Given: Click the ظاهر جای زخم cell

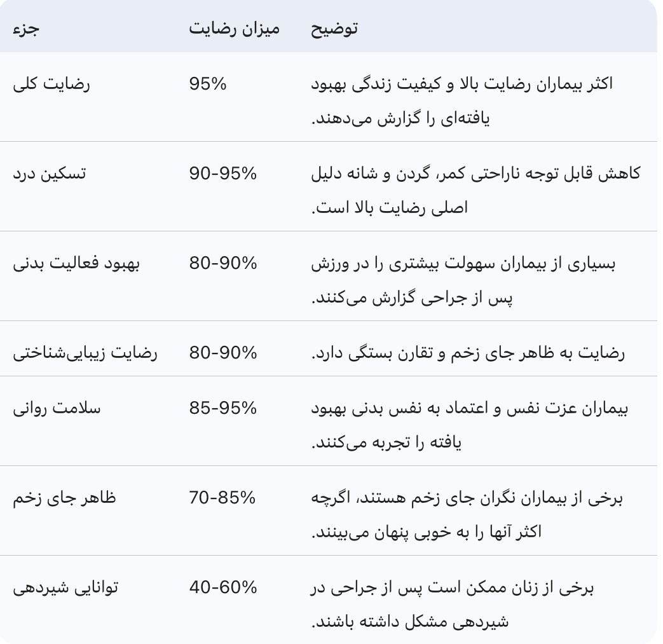Looking at the screenshot, I should 64,498.
